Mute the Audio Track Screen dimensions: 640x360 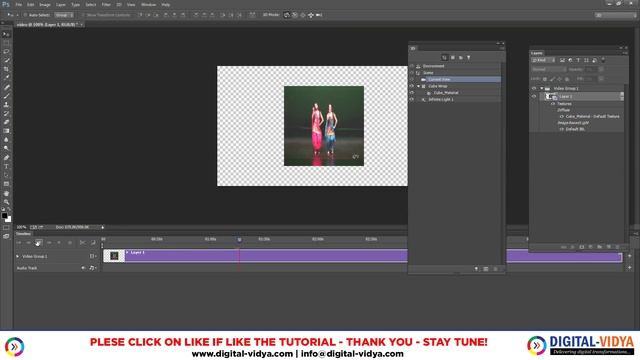click(x=83, y=268)
